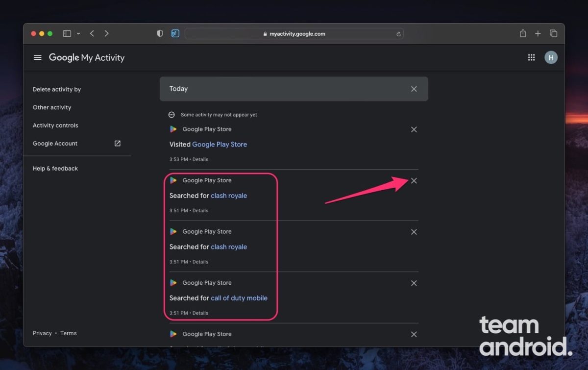Open the call of duty mobile link
The width and height of the screenshot is (588, 370).
point(239,298)
